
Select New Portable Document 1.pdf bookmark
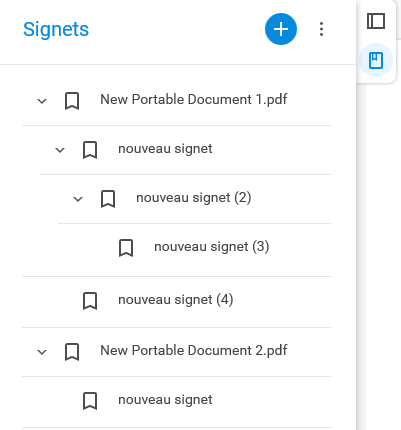point(194,99)
